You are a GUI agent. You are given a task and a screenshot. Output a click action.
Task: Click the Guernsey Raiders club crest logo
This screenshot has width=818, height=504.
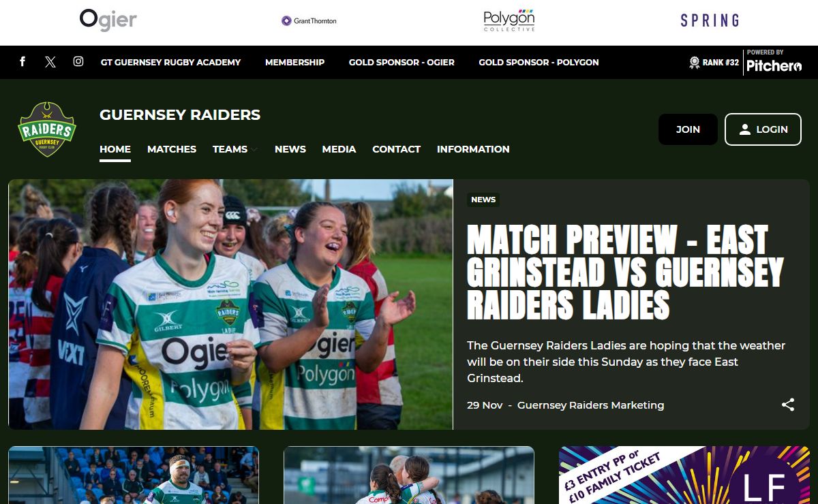coord(47,129)
